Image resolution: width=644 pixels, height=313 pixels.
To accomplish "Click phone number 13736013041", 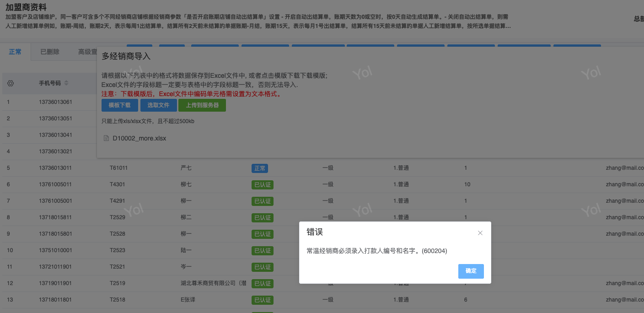I will [x=55, y=135].
